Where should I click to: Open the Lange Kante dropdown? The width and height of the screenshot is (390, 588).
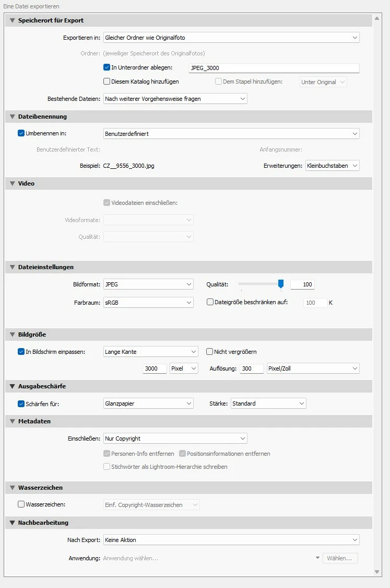[x=150, y=352]
